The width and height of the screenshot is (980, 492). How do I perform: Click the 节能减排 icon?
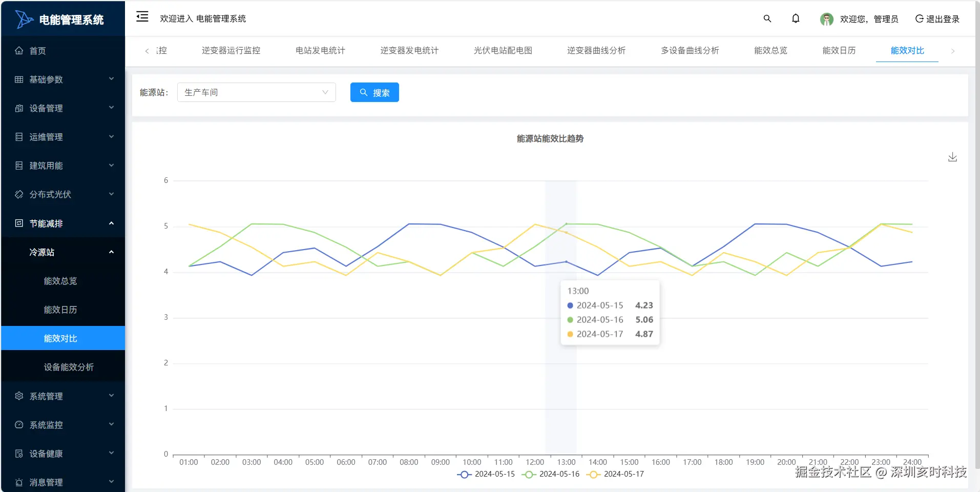coord(19,223)
